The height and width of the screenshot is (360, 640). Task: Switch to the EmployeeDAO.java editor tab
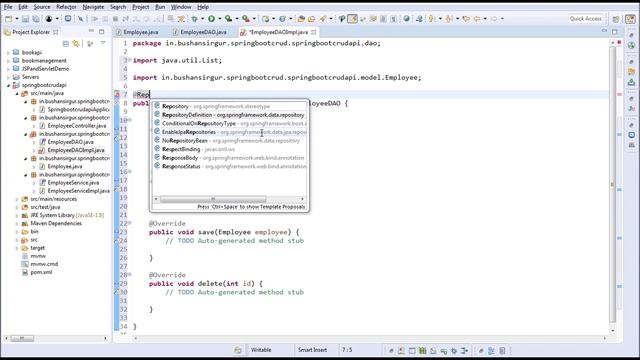[x=203, y=32]
